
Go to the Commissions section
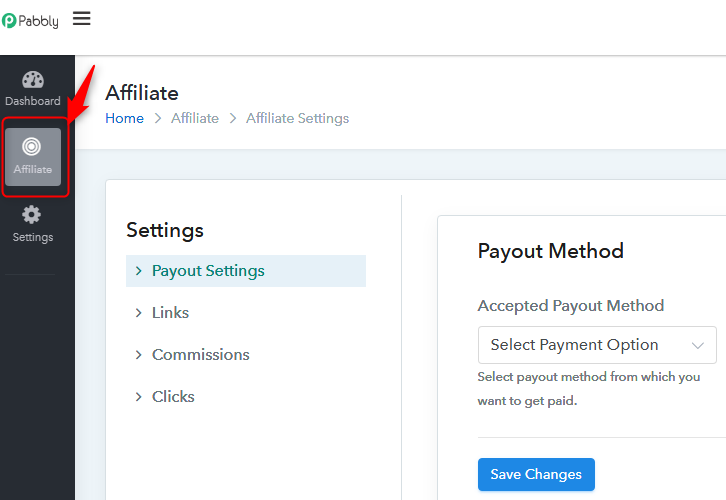pyautogui.click(x=200, y=355)
